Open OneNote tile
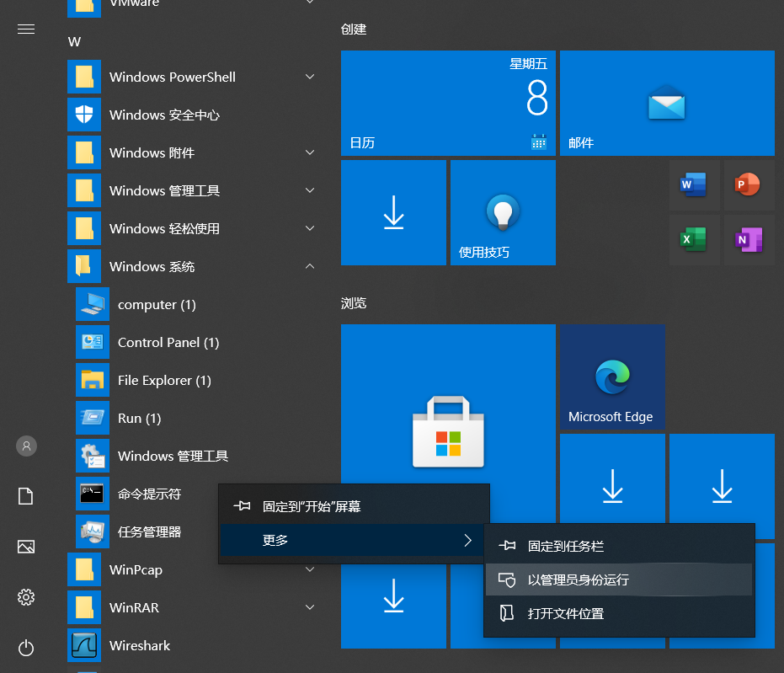 point(749,239)
